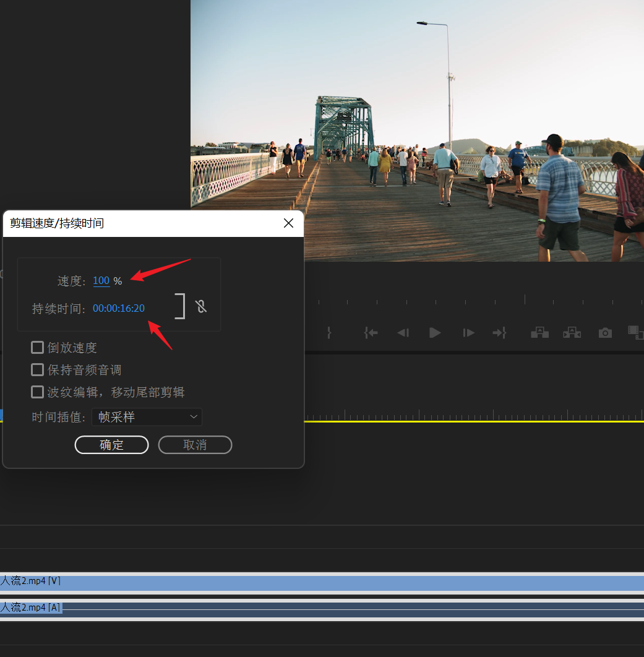Click the Mark Out bracket icon
Image resolution: width=644 pixels, height=657 pixels.
[329, 333]
